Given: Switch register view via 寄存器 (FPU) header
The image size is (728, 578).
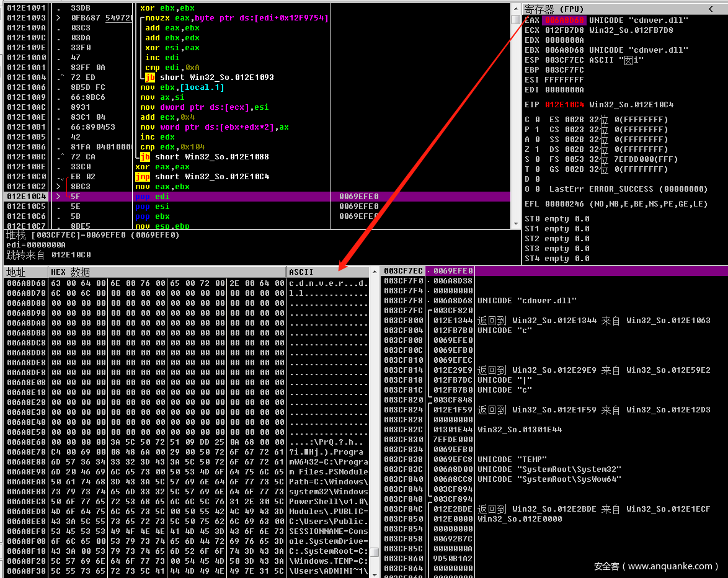Looking at the screenshot, I should [x=558, y=9].
